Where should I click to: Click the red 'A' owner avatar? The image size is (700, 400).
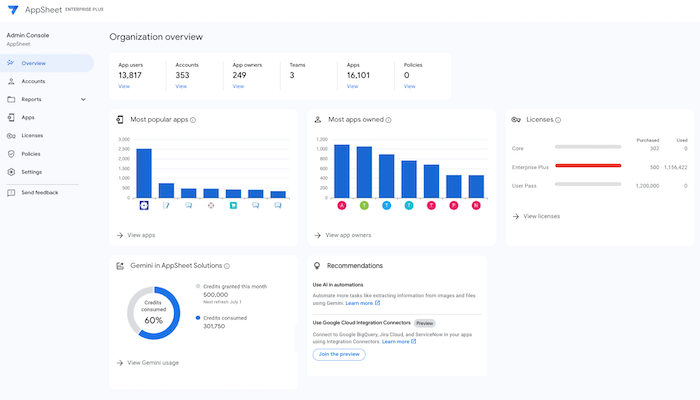(x=342, y=205)
